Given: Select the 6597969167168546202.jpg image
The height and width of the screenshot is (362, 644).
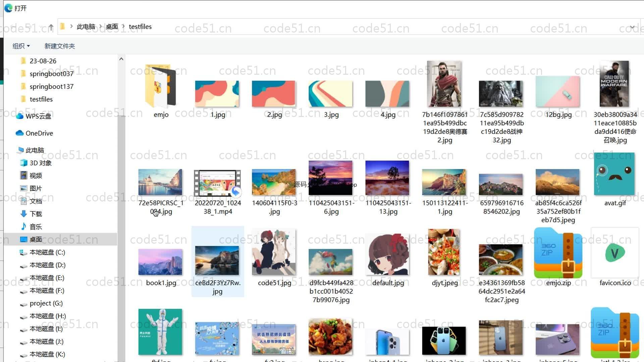Looking at the screenshot, I should pos(501,184).
